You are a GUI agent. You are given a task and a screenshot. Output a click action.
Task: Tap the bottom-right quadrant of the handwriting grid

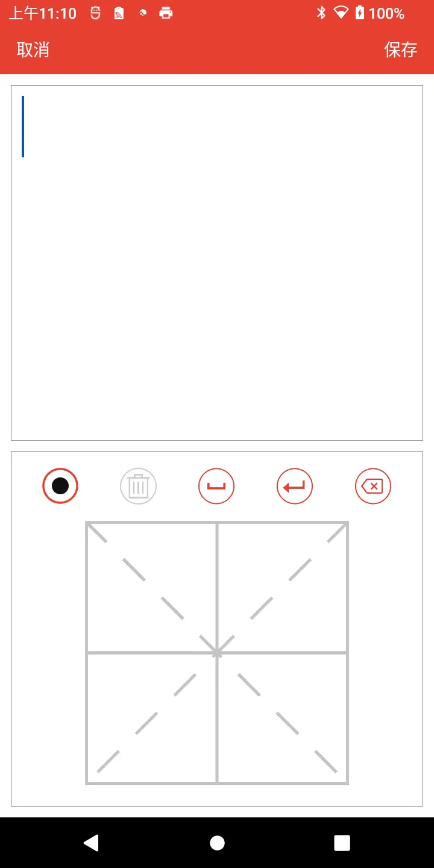point(282,718)
